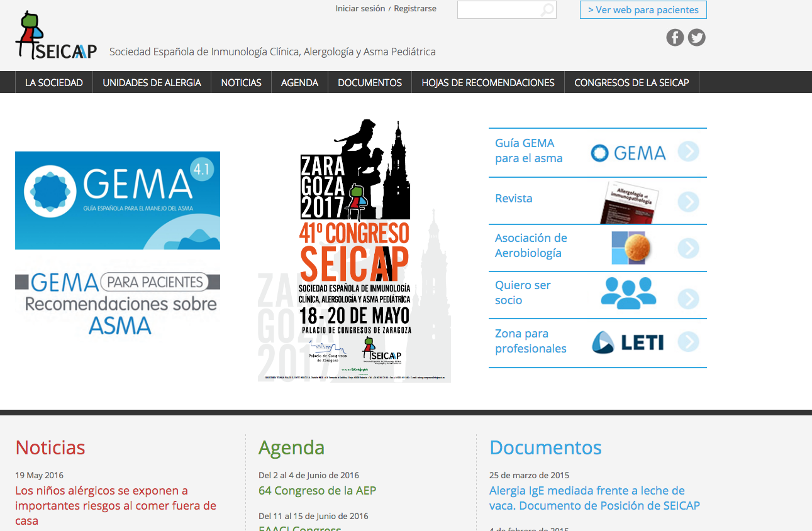Click the group-of-people members icon

628,293
